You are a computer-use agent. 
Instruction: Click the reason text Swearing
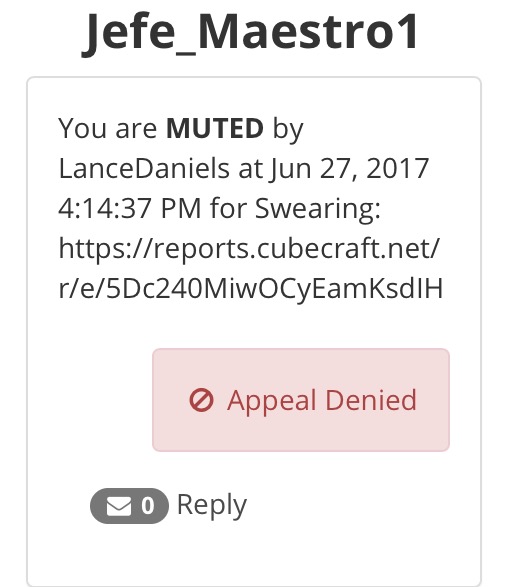click(318, 209)
